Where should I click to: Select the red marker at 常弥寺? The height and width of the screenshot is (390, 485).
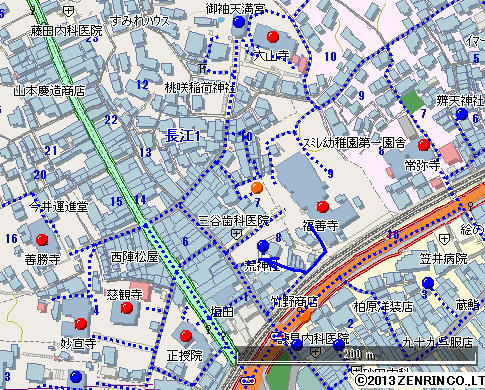[424, 145]
